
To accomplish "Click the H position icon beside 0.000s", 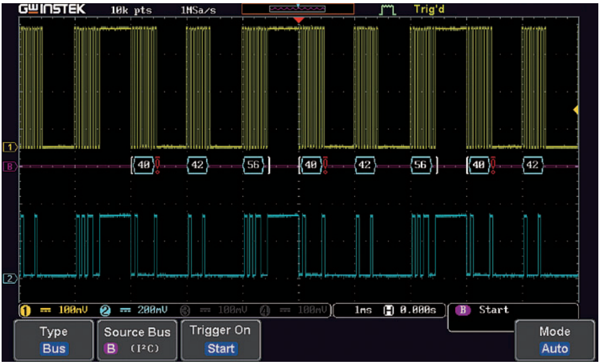I will pos(389,311).
